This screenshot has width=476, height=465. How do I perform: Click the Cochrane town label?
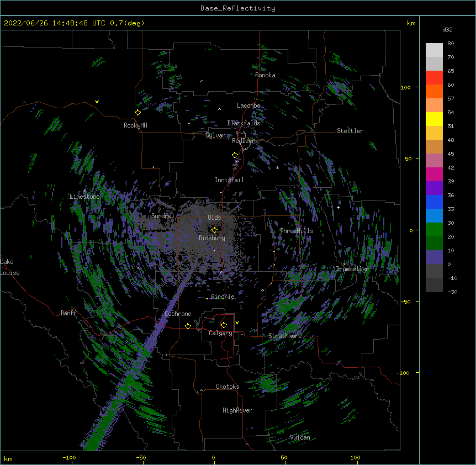pos(178,314)
